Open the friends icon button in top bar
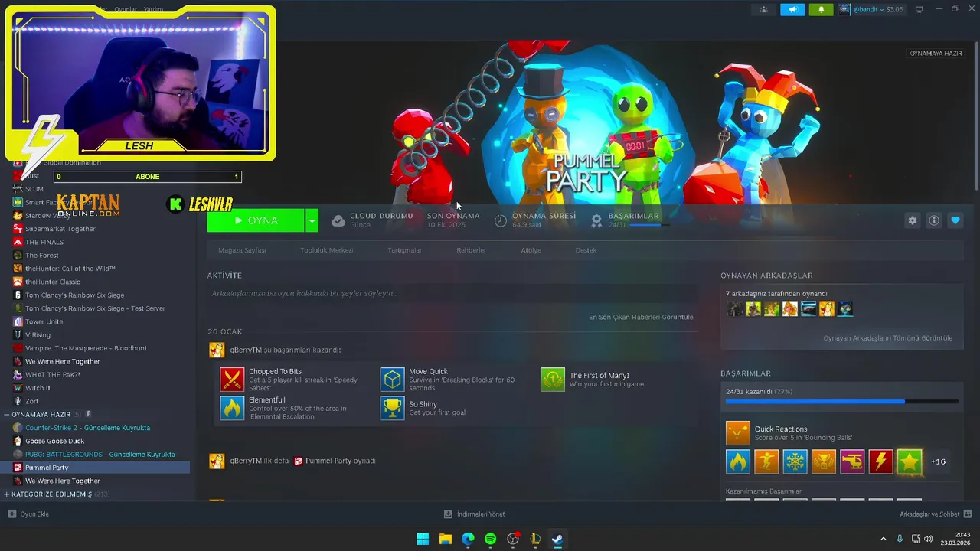Image resolution: width=980 pixels, height=551 pixels. coord(763,9)
